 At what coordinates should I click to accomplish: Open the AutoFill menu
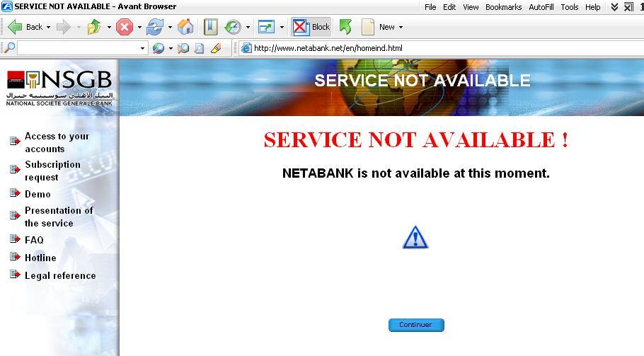click(541, 7)
